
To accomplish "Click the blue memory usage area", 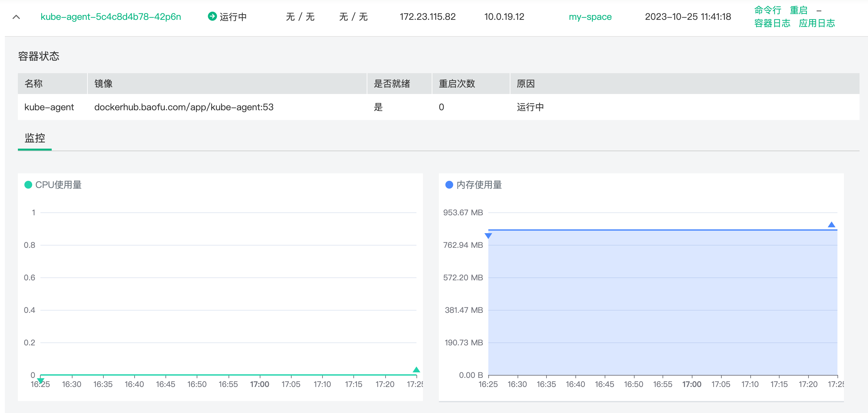I will (x=663, y=302).
